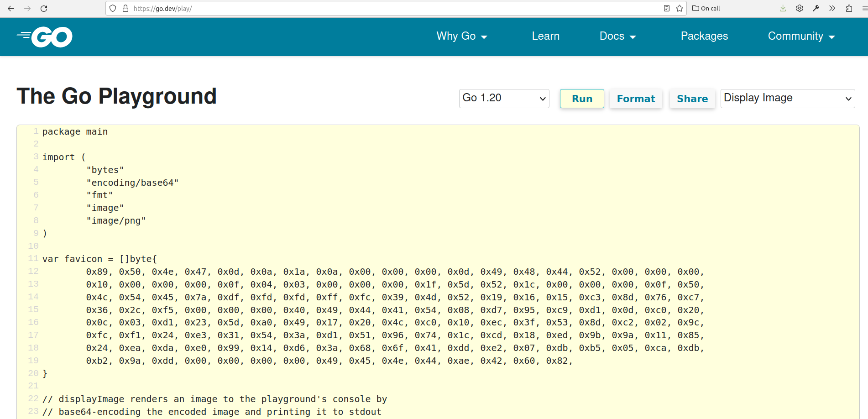Image resolution: width=868 pixels, height=419 pixels.
Task: Click the '// displayImage renders' comment line
Action: (x=214, y=399)
